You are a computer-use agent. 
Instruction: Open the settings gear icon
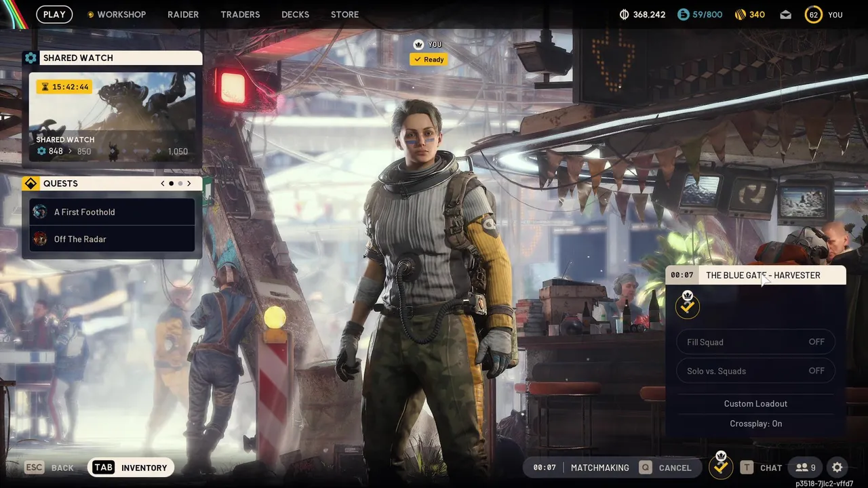pyautogui.click(x=837, y=468)
